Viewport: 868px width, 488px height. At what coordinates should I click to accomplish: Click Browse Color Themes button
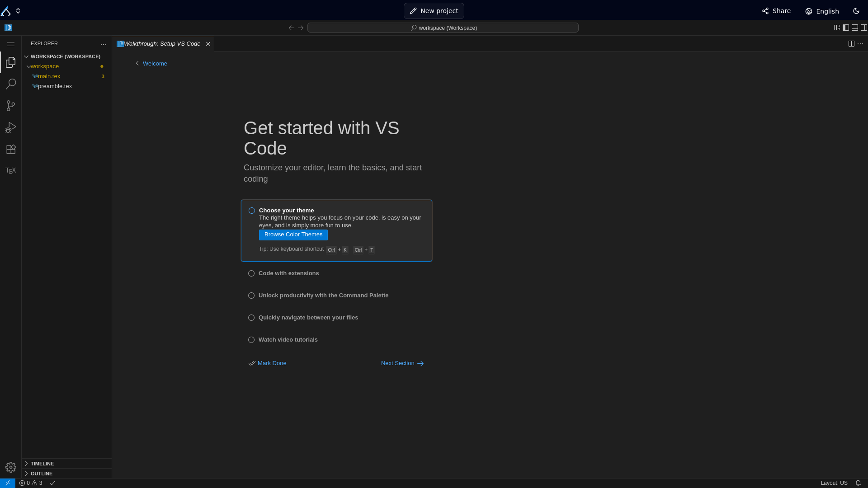coord(293,235)
